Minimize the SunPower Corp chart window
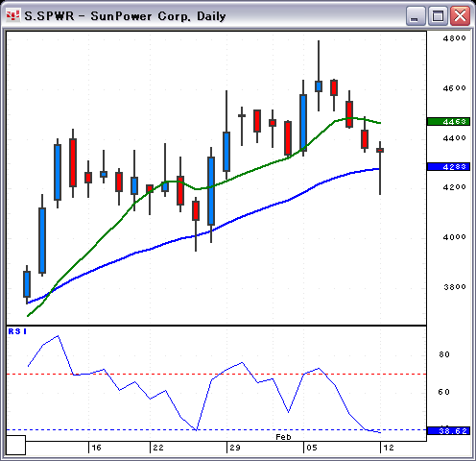476x461 pixels. 416,15
